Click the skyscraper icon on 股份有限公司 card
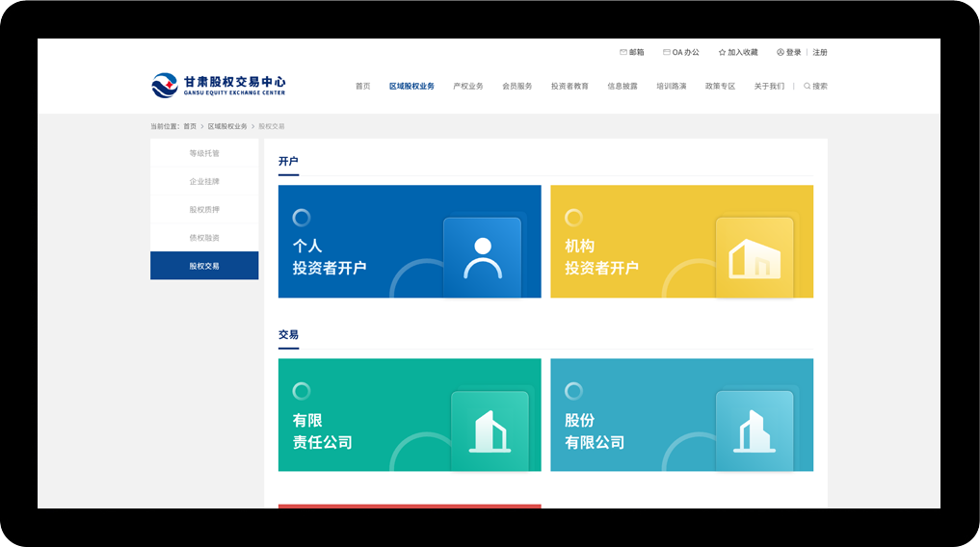980x547 pixels. (754, 430)
